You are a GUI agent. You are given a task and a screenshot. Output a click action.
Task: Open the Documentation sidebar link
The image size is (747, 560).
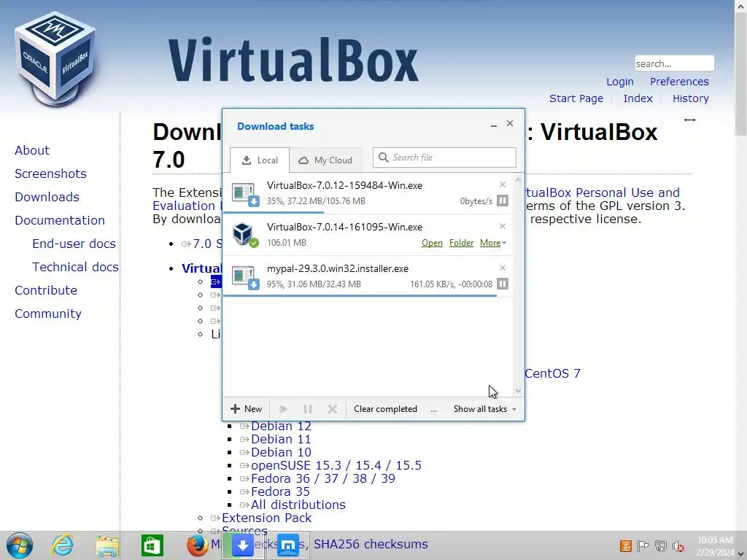(60, 220)
